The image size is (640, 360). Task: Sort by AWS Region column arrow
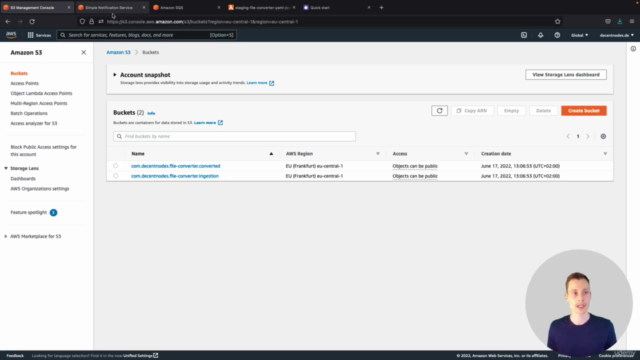(378, 154)
